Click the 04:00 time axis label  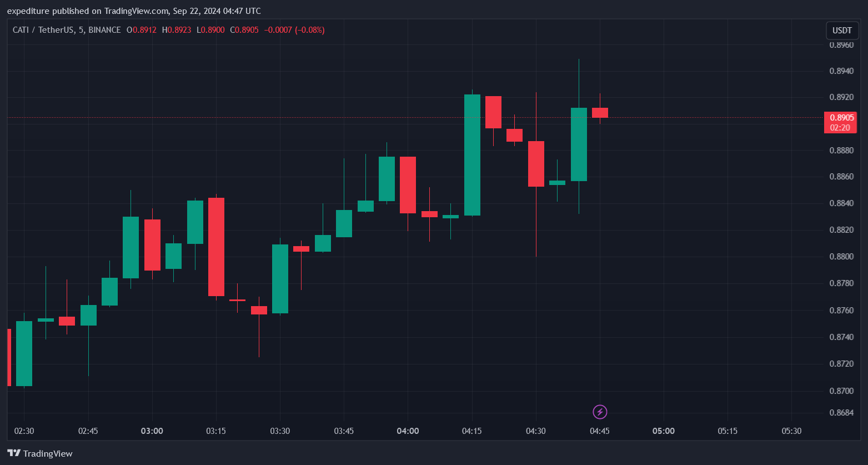pos(408,431)
